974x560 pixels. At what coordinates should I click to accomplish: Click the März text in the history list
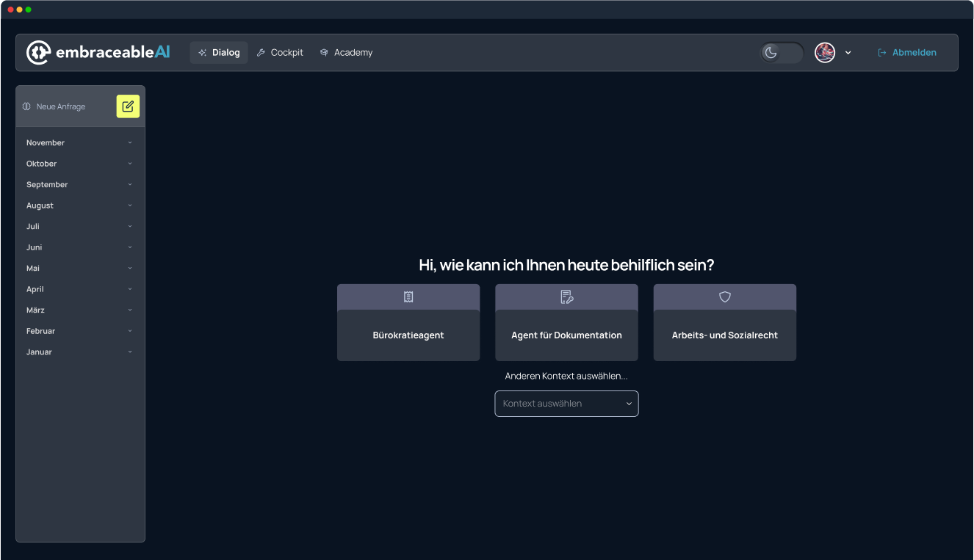tap(35, 310)
